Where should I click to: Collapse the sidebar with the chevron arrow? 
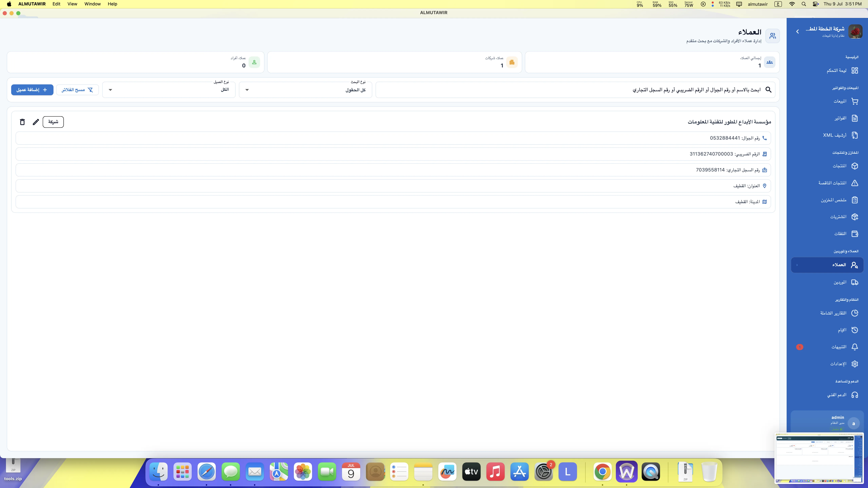797,31
